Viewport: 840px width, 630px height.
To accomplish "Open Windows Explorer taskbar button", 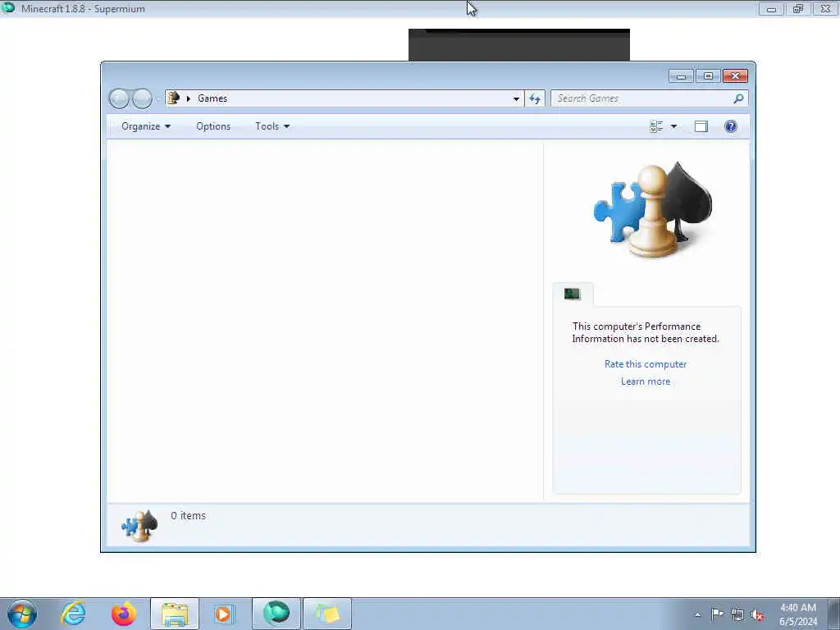I will pos(175,614).
